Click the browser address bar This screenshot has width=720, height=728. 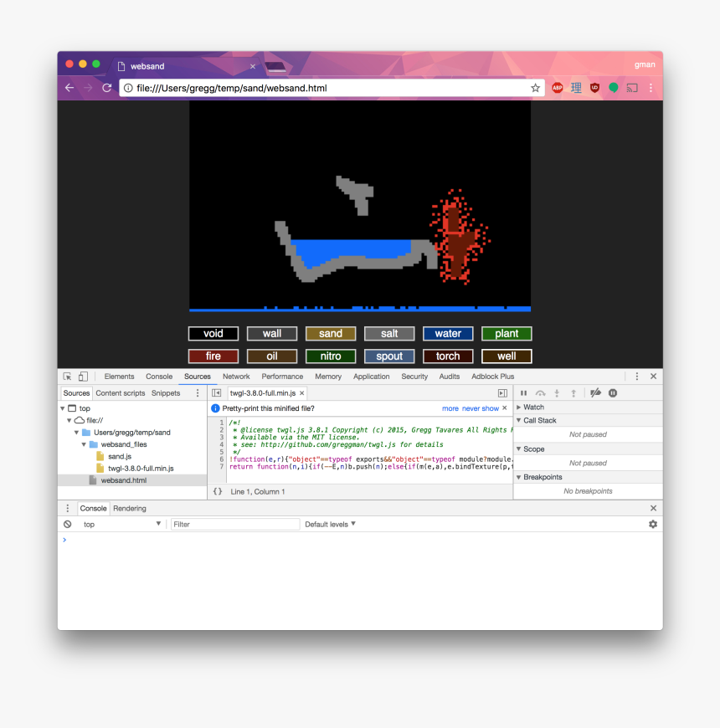(x=330, y=88)
